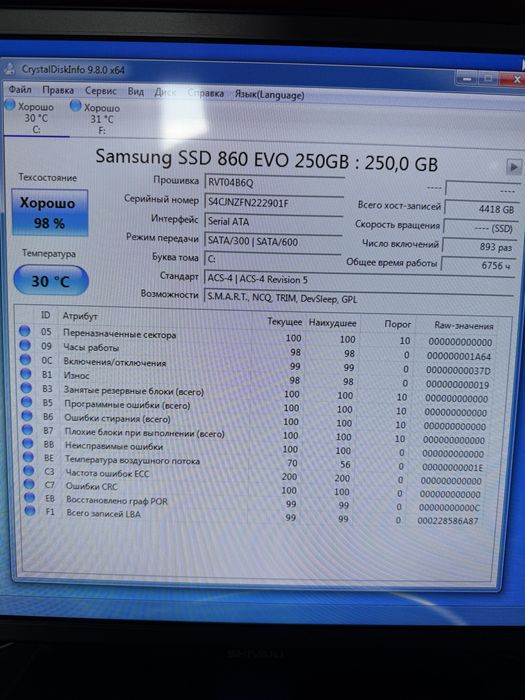The image size is (525, 700).
Task: Select the Неисправимые ошибки row
Action: click(x=257, y=448)
